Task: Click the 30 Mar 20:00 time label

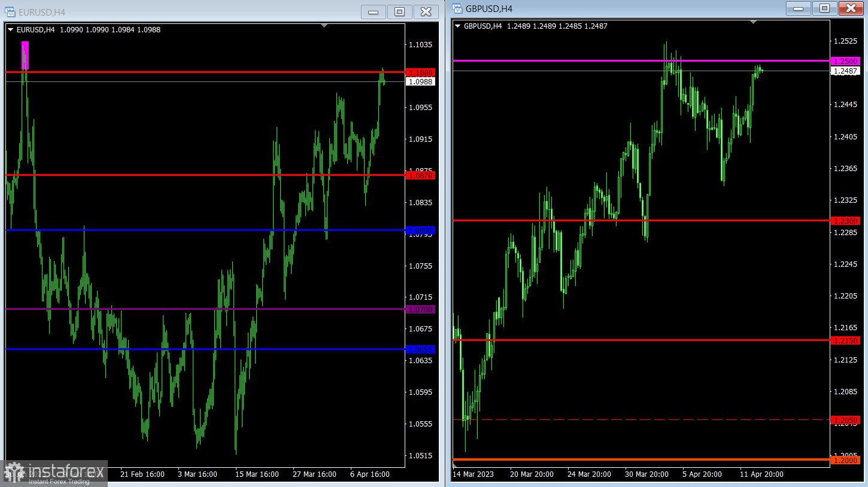Action: [646, 474]
